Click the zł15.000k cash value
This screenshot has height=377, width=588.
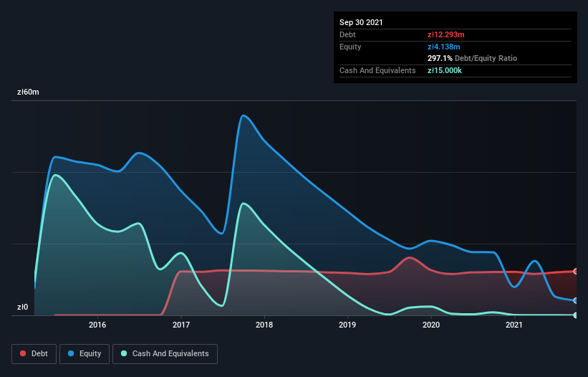point(445,70)
